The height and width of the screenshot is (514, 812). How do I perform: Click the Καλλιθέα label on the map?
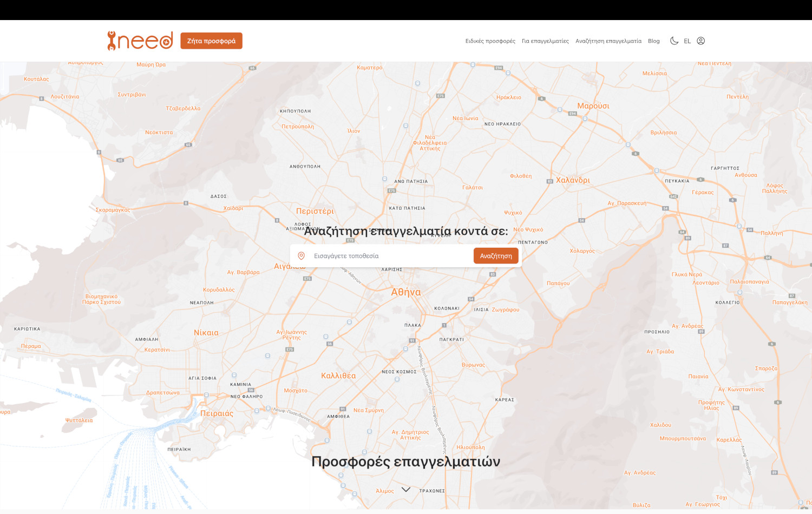338,375
